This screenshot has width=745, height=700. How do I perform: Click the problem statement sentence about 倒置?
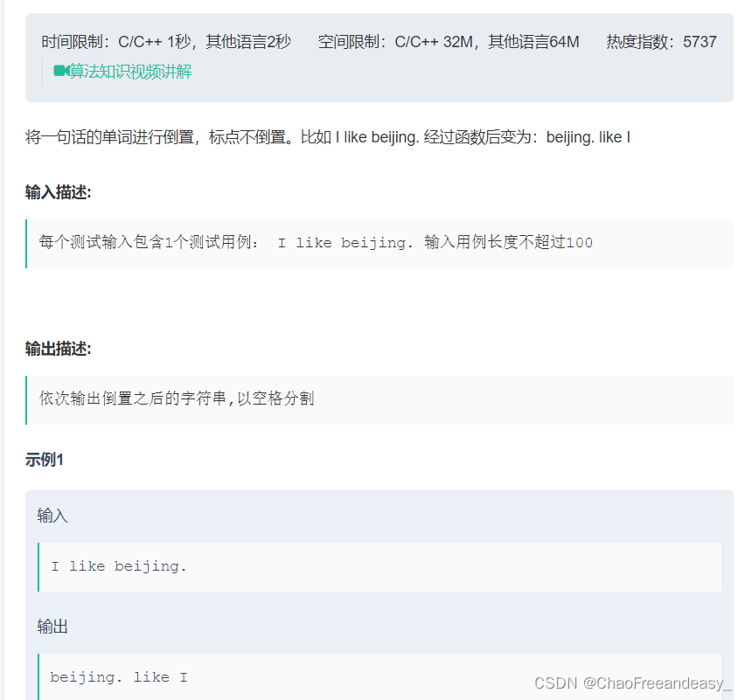pos(328,137)
